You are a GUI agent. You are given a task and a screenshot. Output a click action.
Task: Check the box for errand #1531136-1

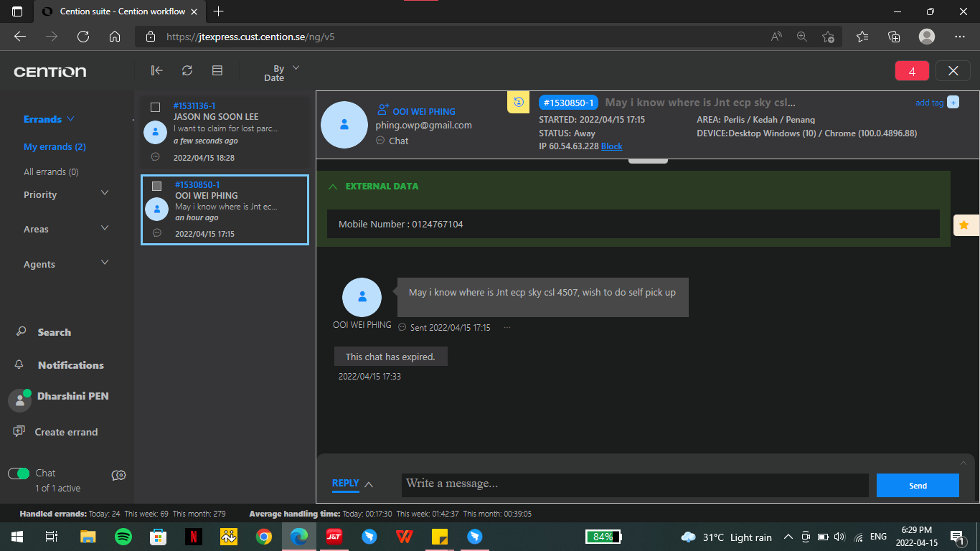tap(155, 108)
